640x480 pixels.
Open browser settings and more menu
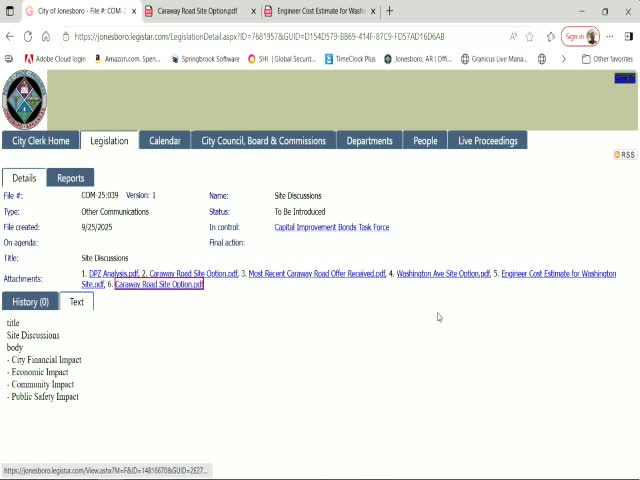click(610, 37)
